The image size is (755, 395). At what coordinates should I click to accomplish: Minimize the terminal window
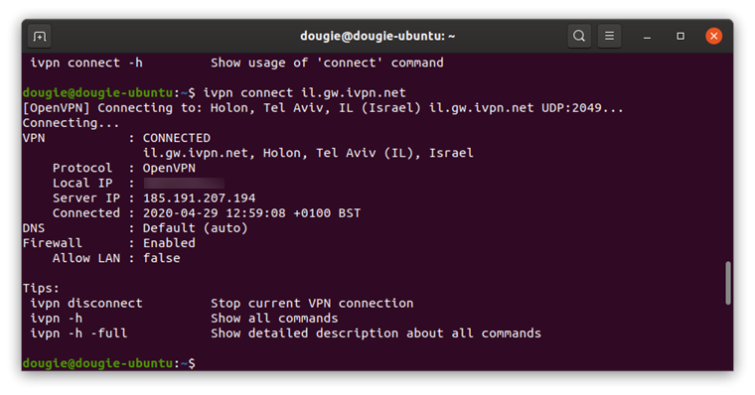click(647, 37)
